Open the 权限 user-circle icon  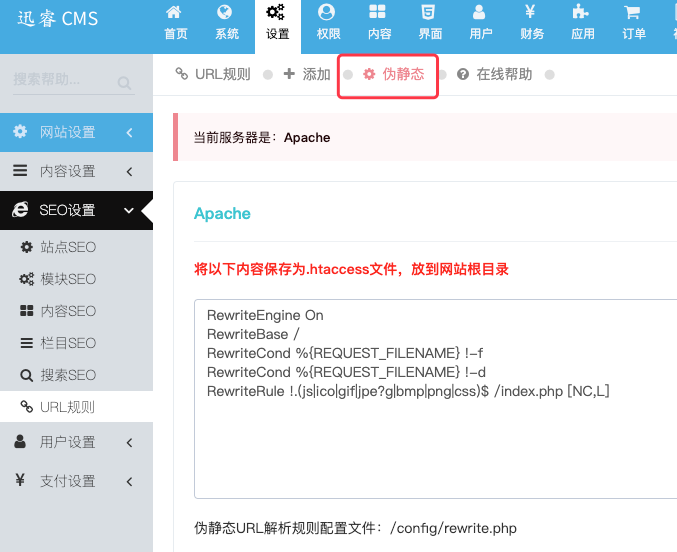(x=326, y=12)
